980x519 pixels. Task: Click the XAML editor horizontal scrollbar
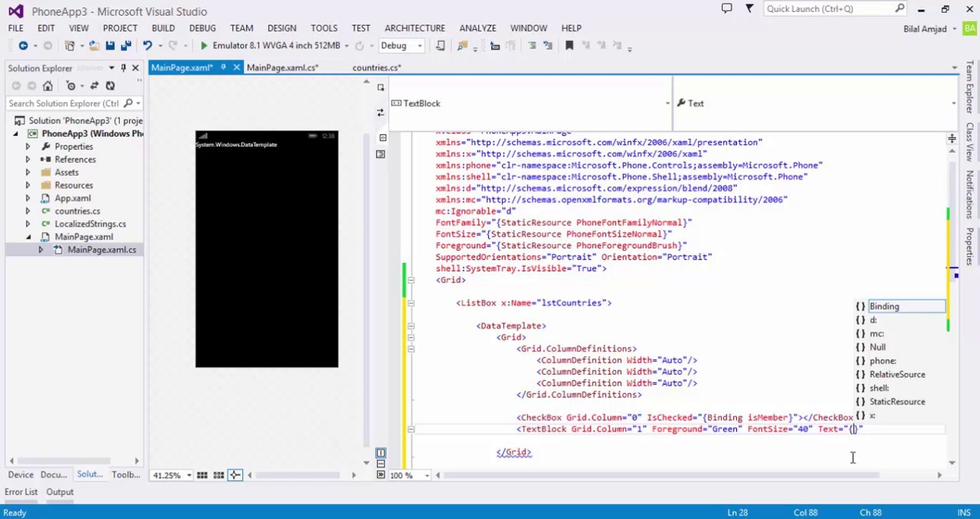pos(658,475)
